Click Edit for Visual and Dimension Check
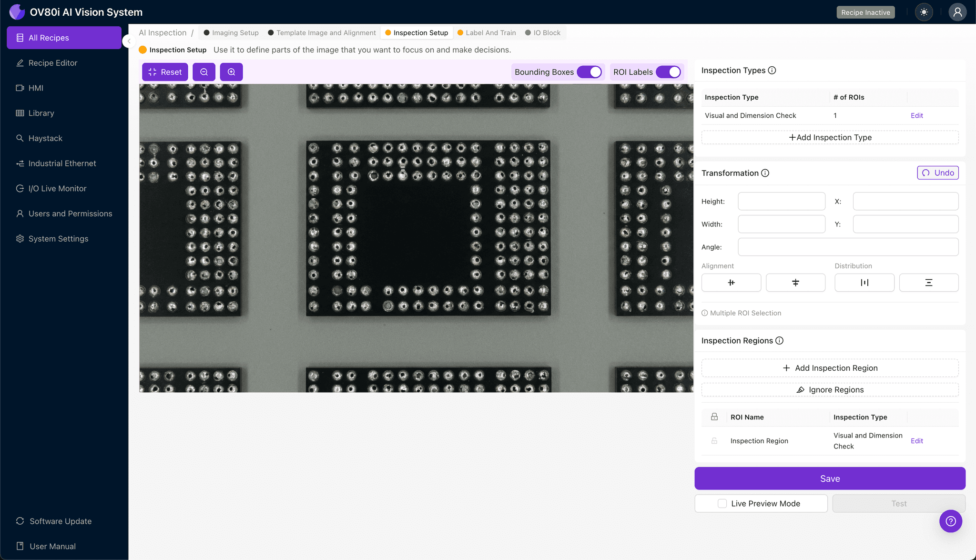The height and width of the screenshot is (560, 976). [916, 115]
